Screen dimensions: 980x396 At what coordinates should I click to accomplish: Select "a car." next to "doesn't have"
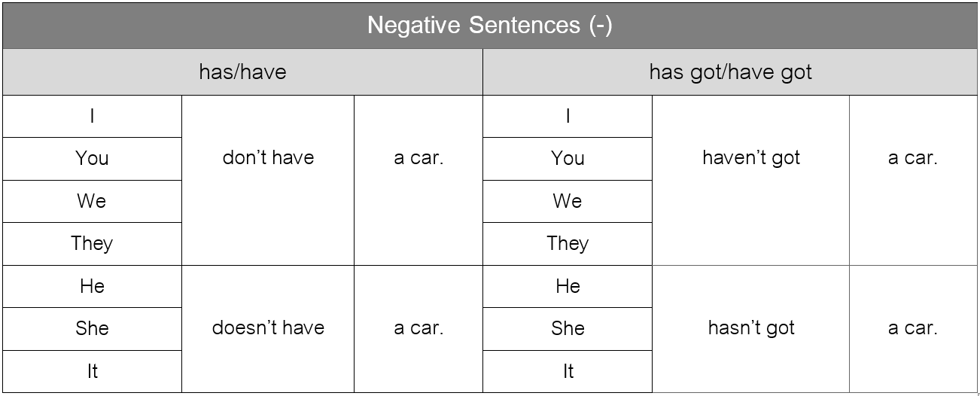(x=418, y=328)
